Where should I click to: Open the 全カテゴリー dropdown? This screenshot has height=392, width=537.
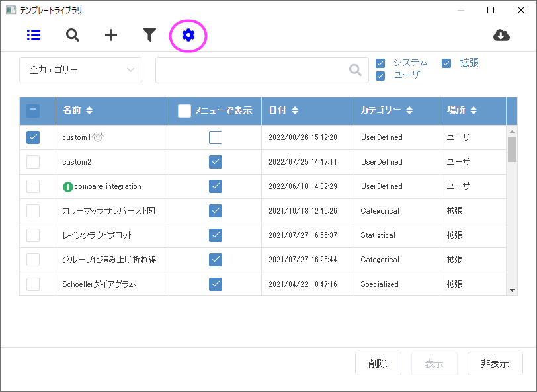click(81, 70)
